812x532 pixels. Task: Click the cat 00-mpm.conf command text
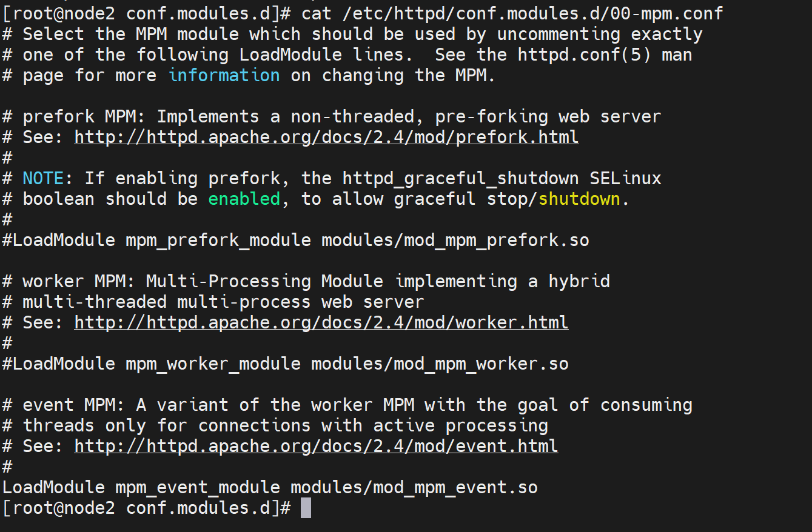point(512,13)
